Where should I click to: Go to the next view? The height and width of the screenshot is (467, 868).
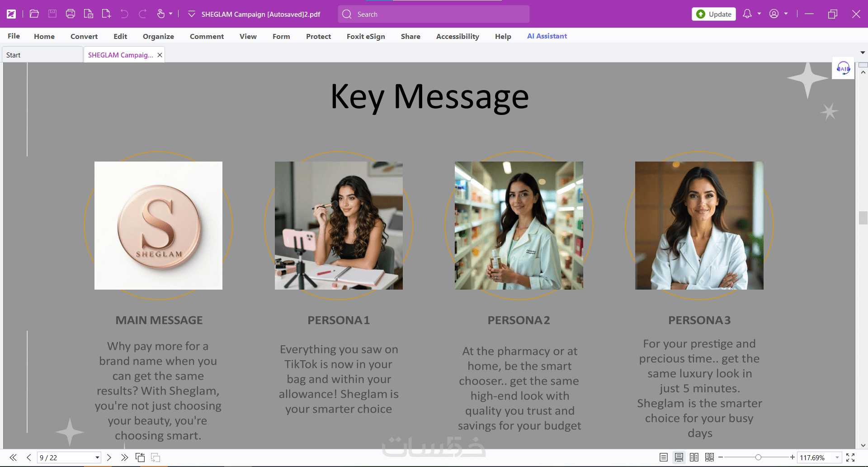click(156, 457)
